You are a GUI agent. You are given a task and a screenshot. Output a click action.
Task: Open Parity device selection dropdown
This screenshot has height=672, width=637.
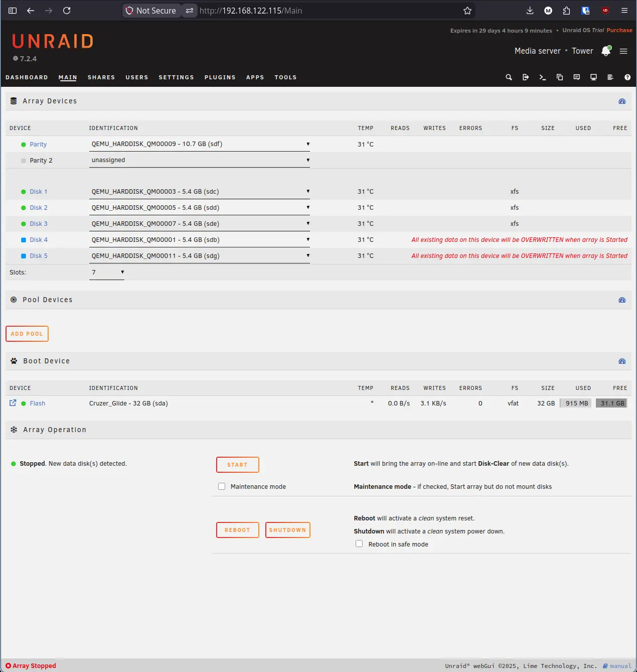[200, 144]
